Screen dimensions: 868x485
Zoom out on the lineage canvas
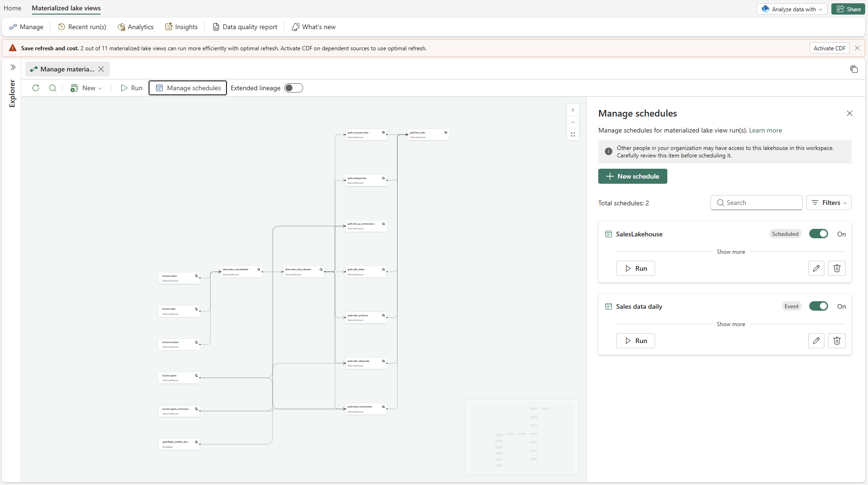573,122
